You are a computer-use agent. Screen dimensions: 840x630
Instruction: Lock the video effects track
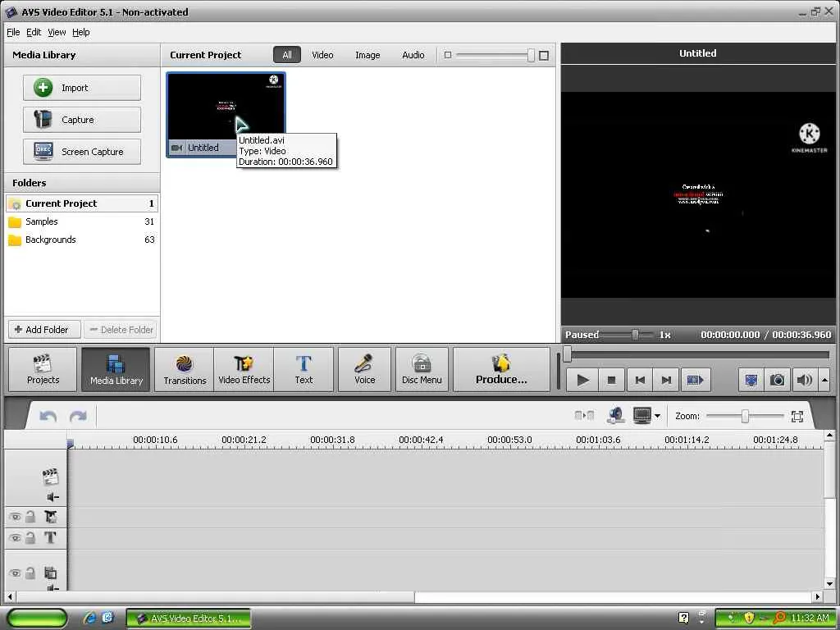click(x=30, y=517)
